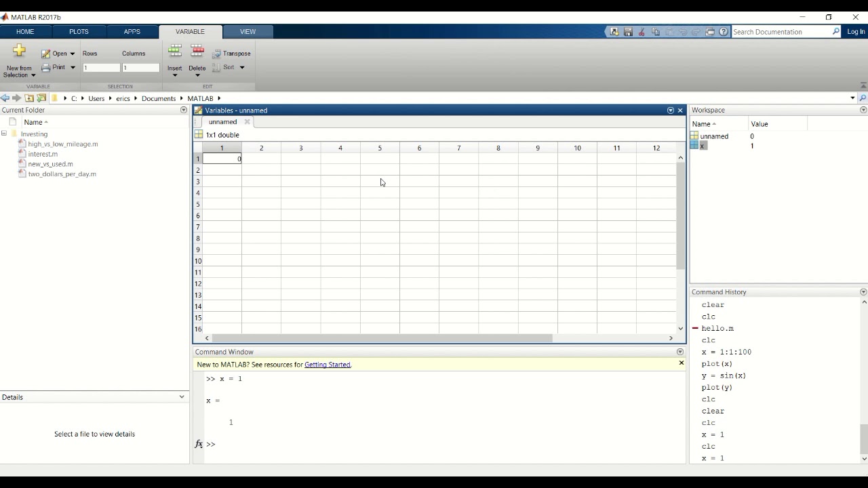Click the quick-access Help question mark
Screen dimensions: 868x488
point(724,32)
